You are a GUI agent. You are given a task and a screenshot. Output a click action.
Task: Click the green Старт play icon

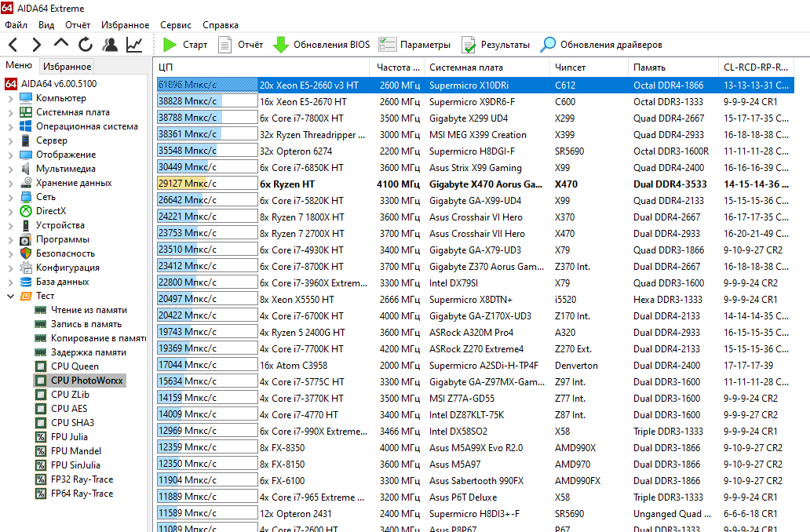click(x=170, y=45)
